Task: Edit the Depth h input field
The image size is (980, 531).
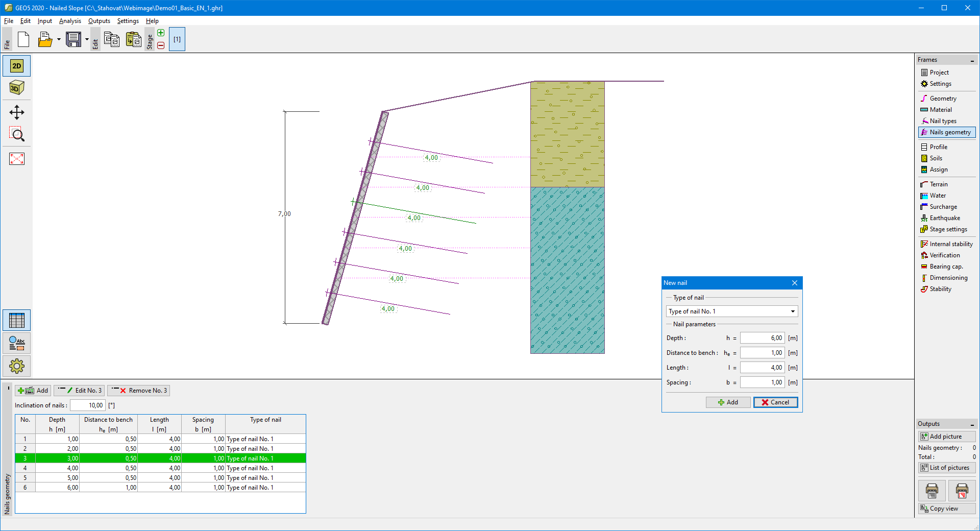Action: pos(762,338)
